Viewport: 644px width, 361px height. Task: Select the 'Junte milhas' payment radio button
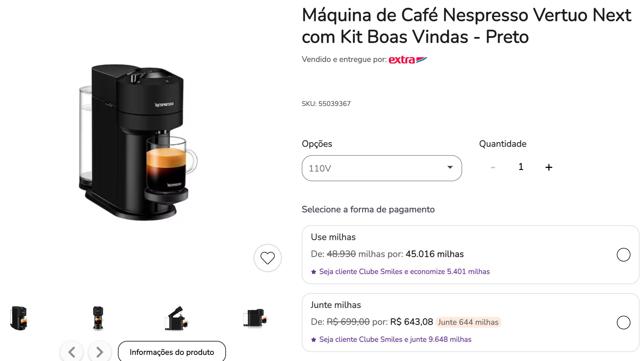(623, 323)
